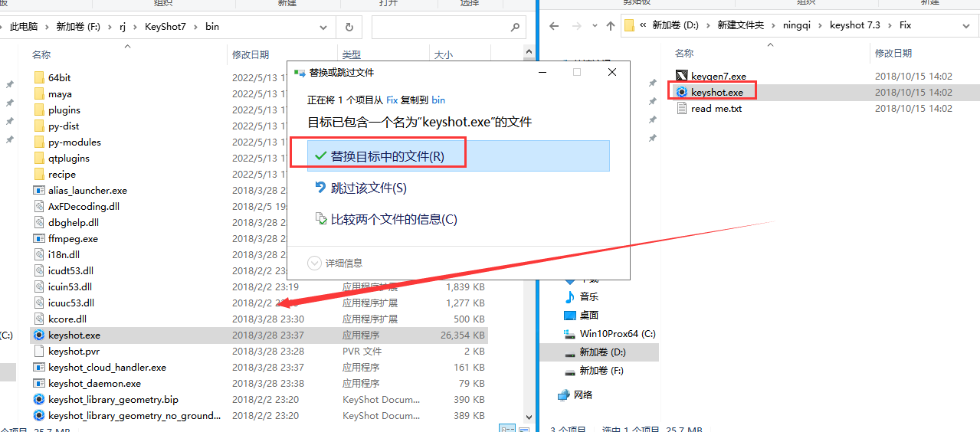Select the keyshot_cloud_handler.exe icon

coord(40,367)
